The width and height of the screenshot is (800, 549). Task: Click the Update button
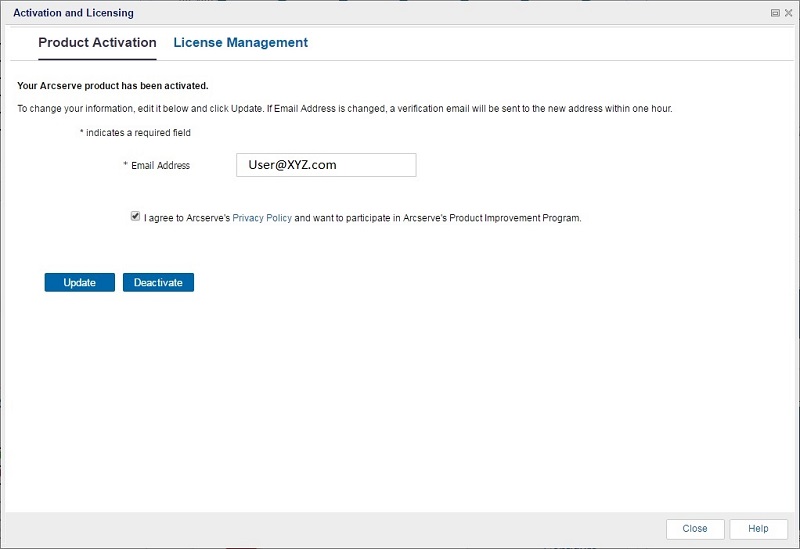(80, 283)
